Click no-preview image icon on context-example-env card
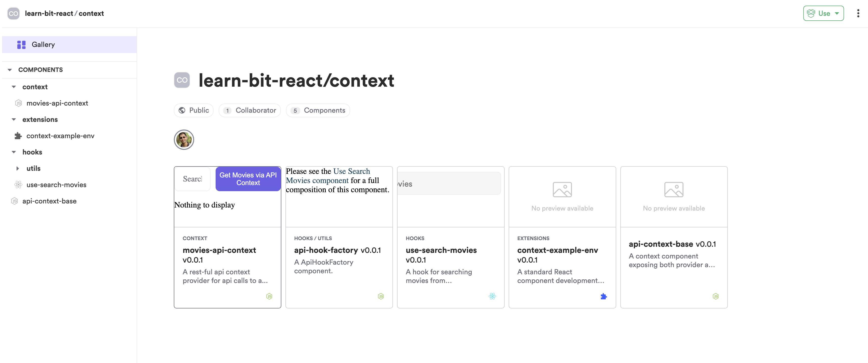This screenshot has height=363, width=868. click(x=562, y=189)
